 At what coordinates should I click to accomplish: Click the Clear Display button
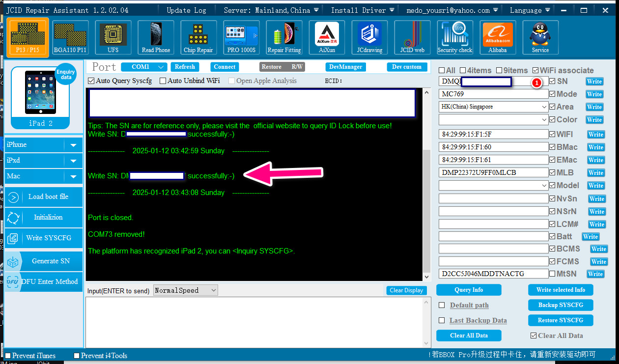(x=406, y=290)
